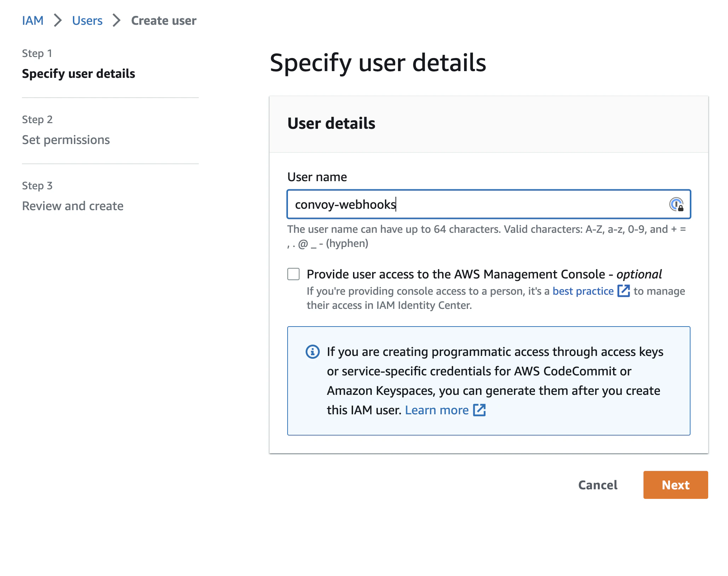Open the best practice link
The image size is (728, 576).
(582, 291)
